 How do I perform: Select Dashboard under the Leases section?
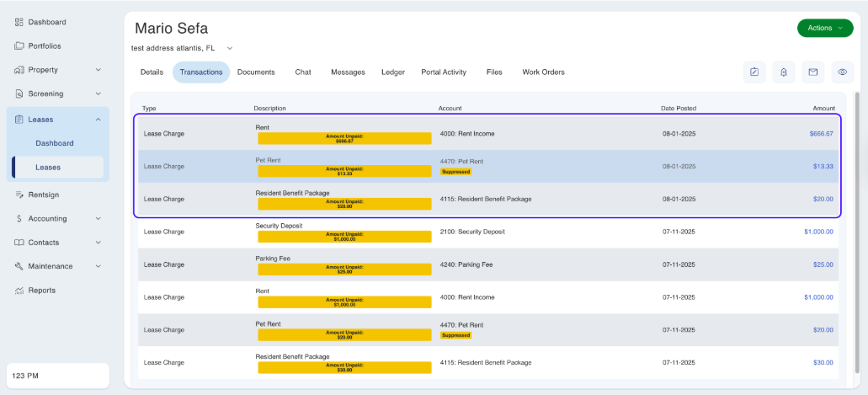pos(55,144)
